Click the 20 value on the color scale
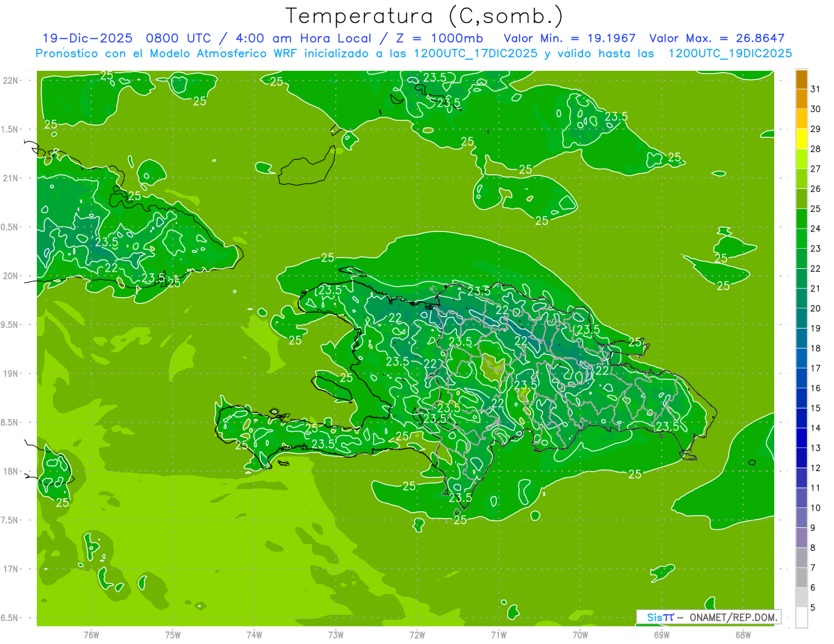This screenshot has width=834, height=644. point(816,308)
